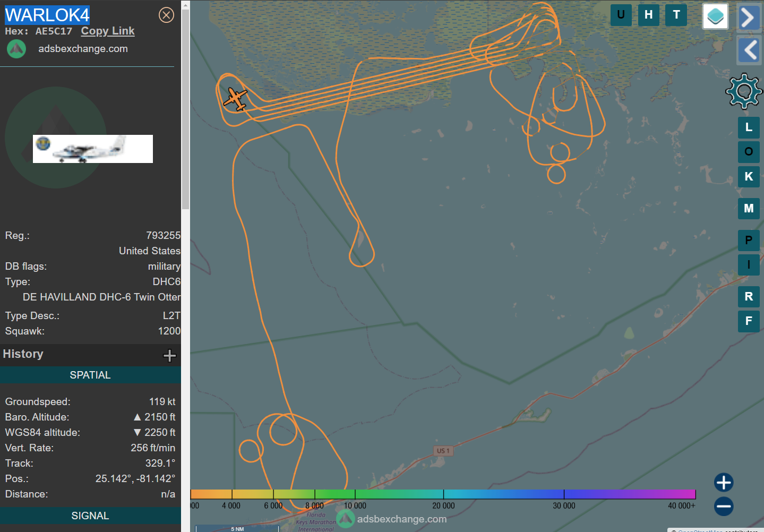
Task: Click the Copy Link hyperlink
Action: pos(108,31)
